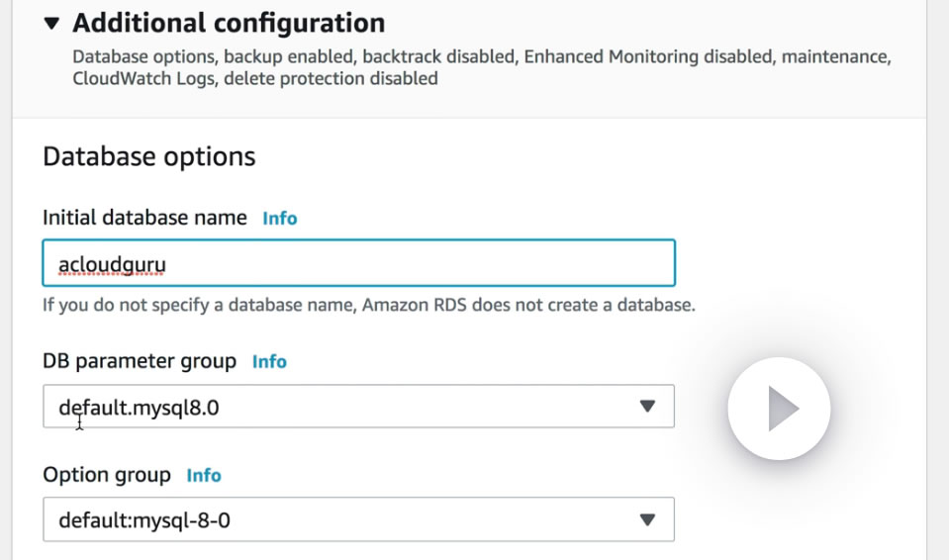The image size is (949, 560).
Task: Open the Option group dropdown
Action: tap(358, 519)
